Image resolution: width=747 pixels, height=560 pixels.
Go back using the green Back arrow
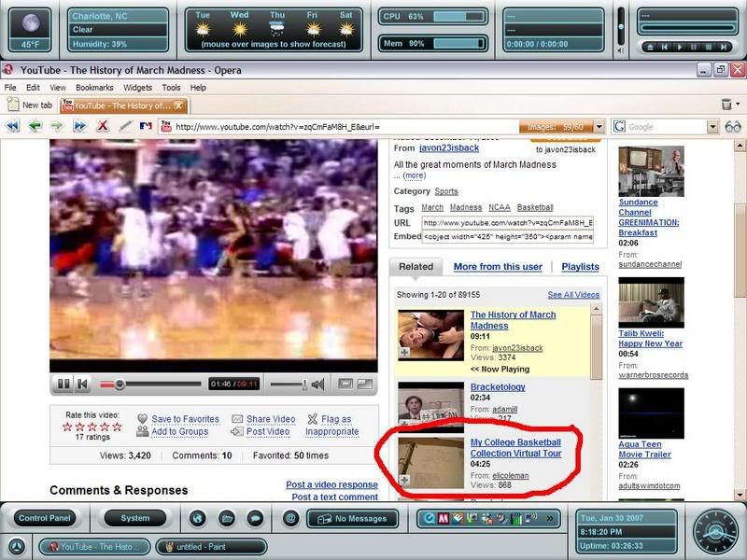pyautogui.click(x=35, y=126)
